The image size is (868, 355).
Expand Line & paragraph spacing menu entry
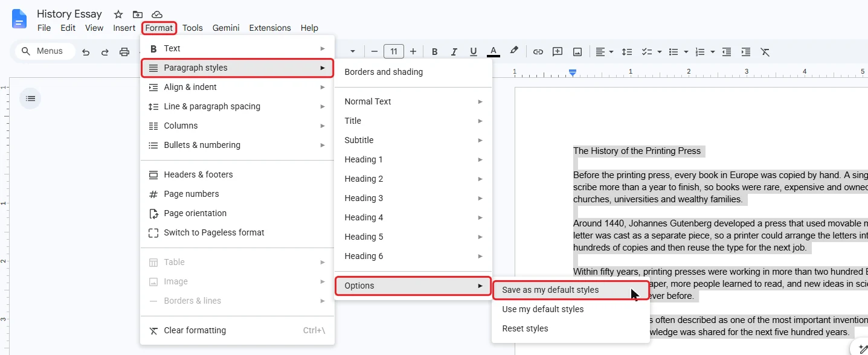[237, 106]
